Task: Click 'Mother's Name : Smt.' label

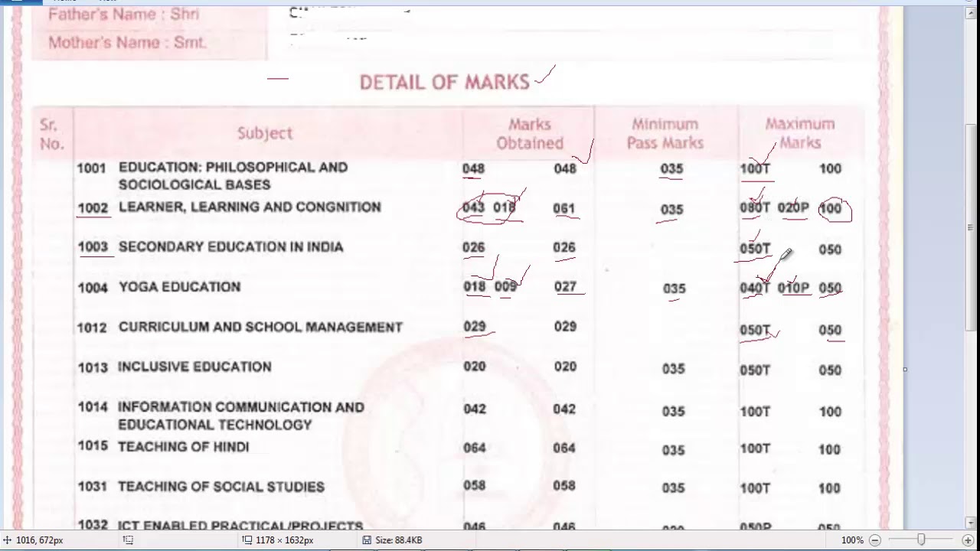Action: click(x=127, y=43)
